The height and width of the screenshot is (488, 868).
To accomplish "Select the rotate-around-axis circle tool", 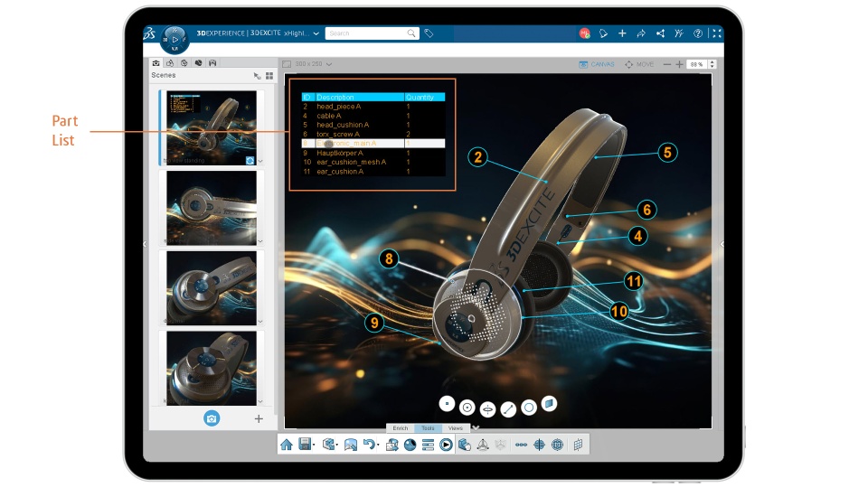I will 487,408.
